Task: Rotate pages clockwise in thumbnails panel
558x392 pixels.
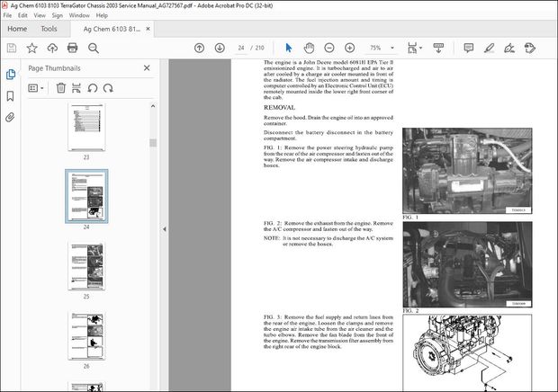Action: coord(106,88)
